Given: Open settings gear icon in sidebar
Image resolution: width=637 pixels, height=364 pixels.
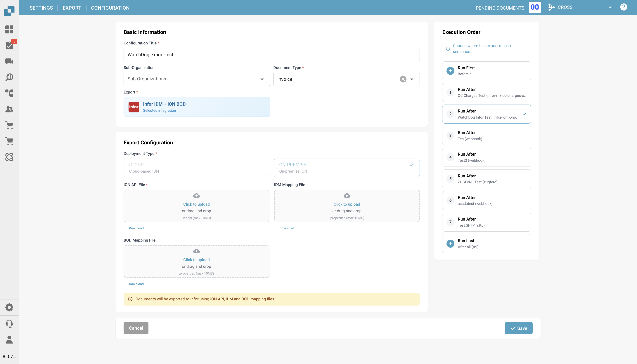Looking at the screenshot, I should [x=9, y=308].
